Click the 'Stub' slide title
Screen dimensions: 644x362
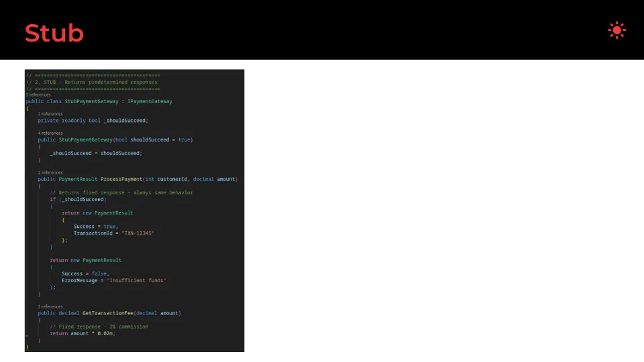coord(54,33)
